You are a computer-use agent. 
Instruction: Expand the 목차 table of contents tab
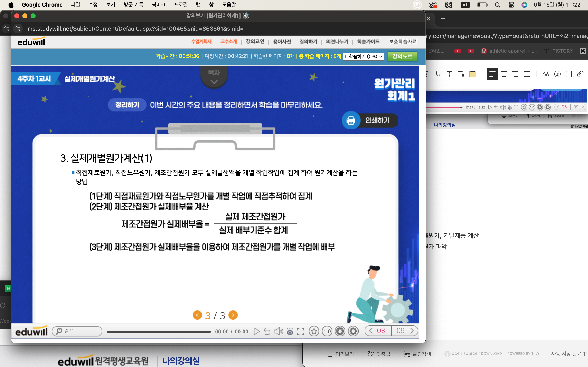[x=214, y=77]
